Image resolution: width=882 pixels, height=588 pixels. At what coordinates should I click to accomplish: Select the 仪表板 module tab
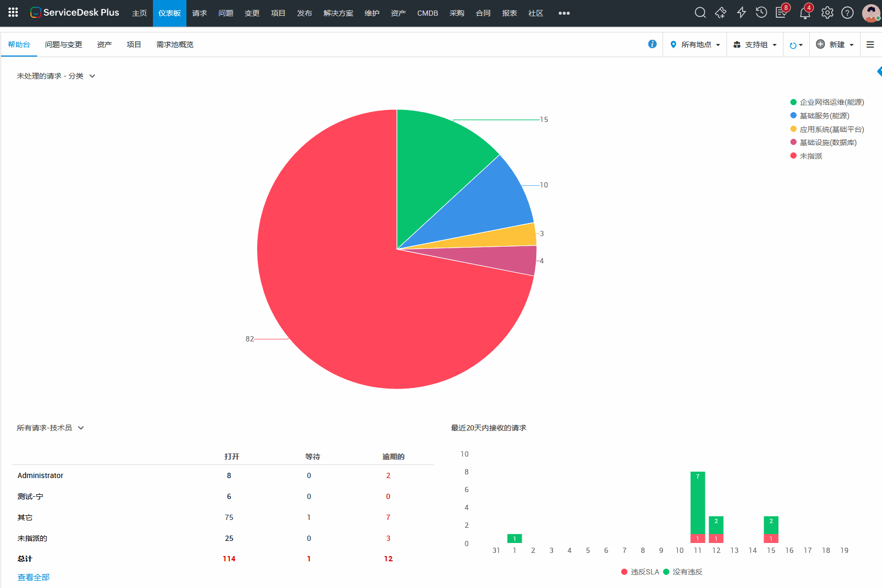point(170,13)
